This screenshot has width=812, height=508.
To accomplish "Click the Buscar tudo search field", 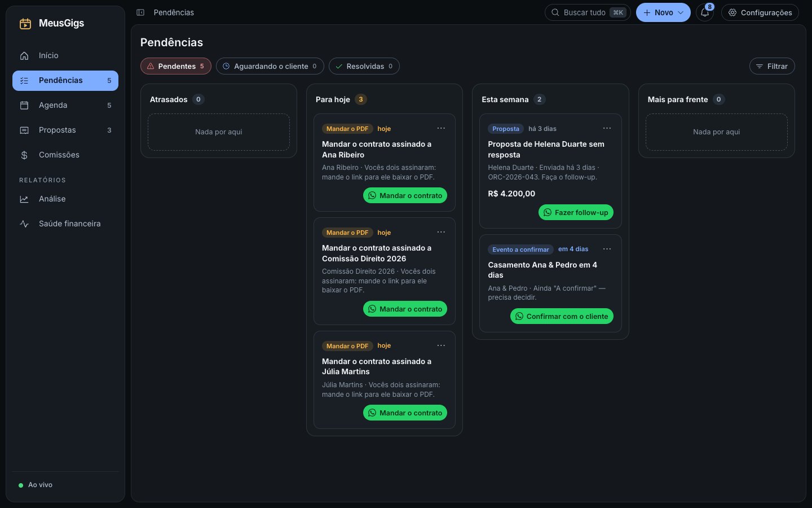I will tap(588, 12).
